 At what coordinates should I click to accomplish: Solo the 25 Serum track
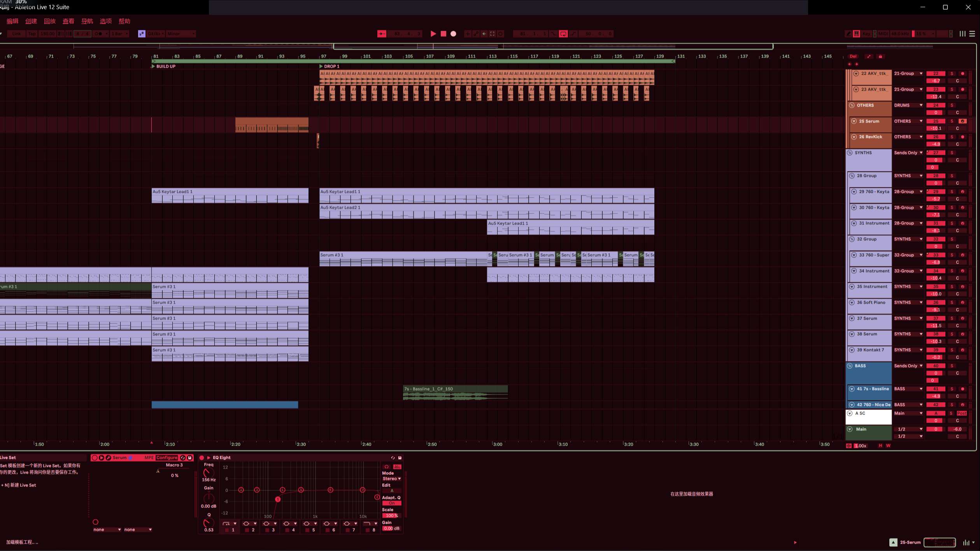952,121
